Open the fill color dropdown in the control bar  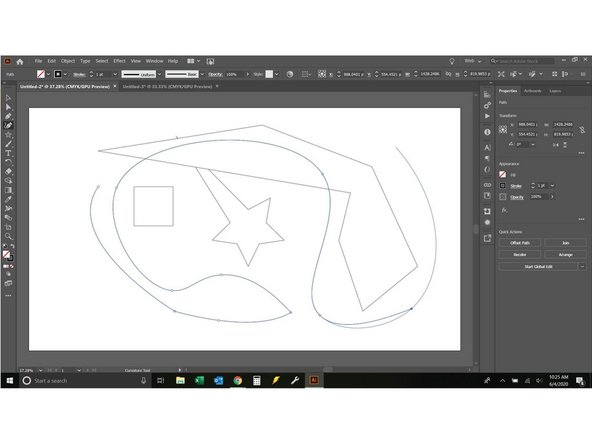(48, 74)
